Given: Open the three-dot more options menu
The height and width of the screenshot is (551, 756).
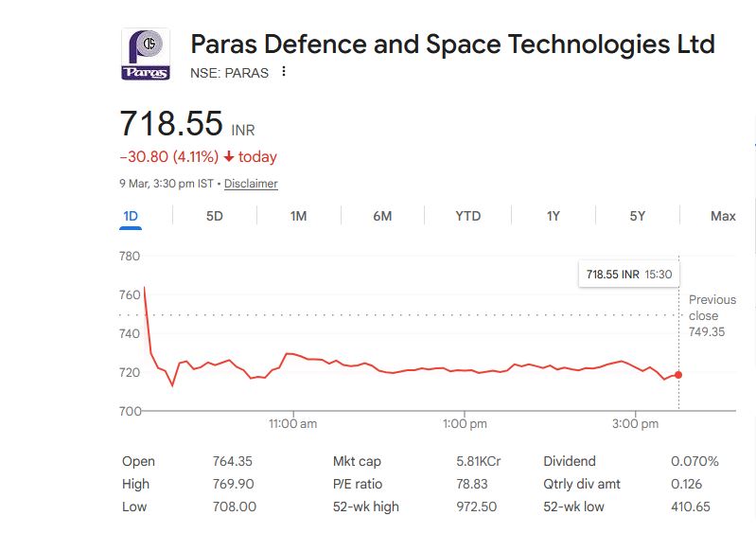Looking at the screenshot, I should click(283, 72).
